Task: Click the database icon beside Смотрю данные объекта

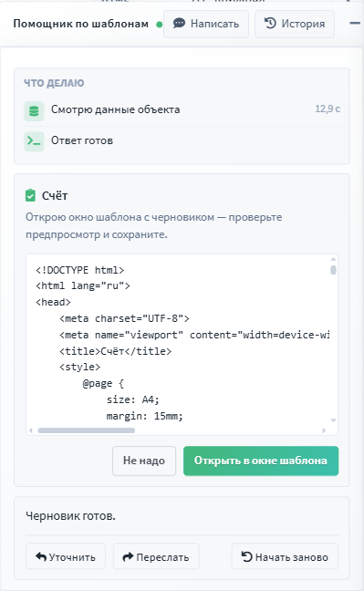Action: 34,111
